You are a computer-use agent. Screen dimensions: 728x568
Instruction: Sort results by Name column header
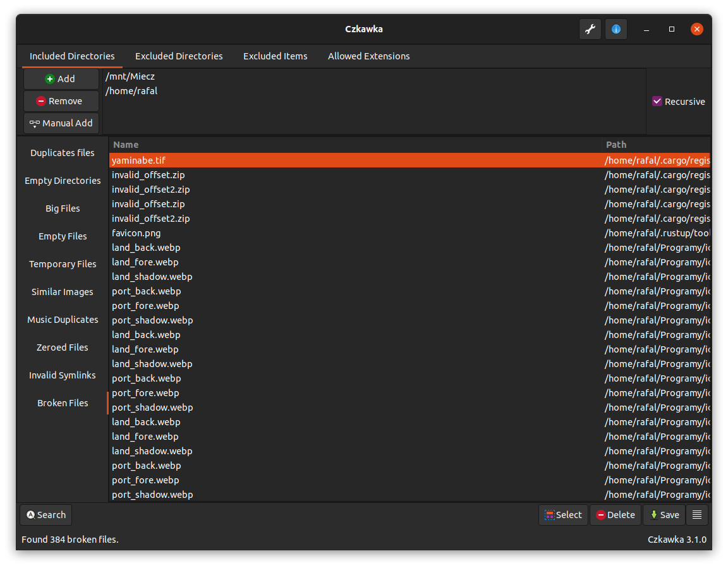(x=356, y=145)
